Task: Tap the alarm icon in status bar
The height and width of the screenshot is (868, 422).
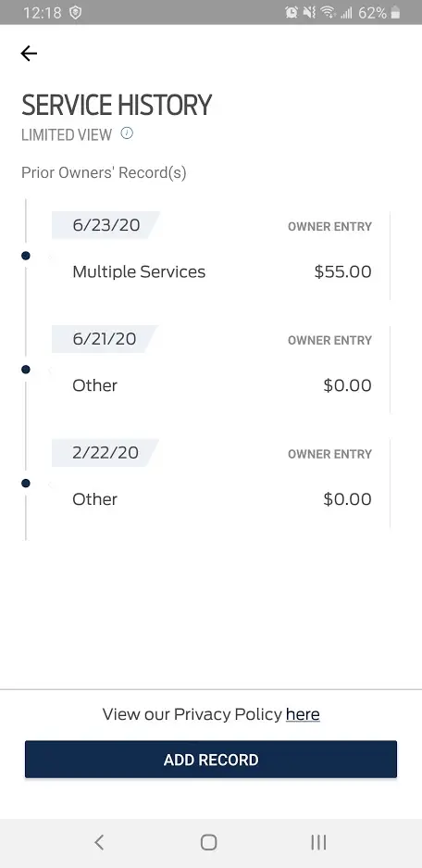Action: pyautogui.click(x=292, y=12)
